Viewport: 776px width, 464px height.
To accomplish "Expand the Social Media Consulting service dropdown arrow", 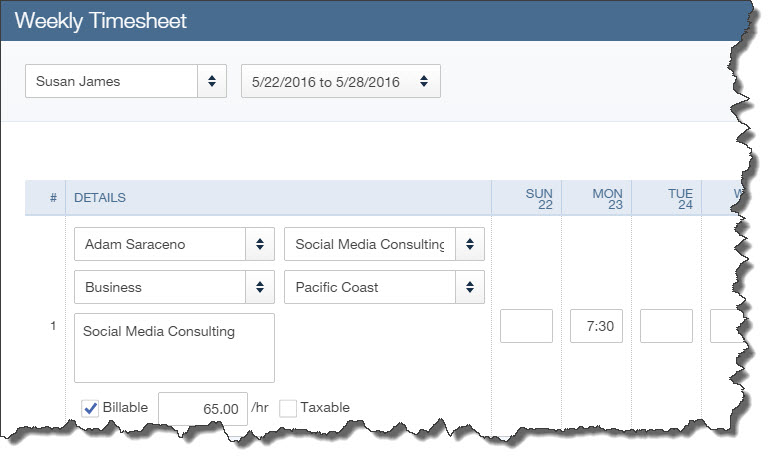I will pos(470,244).
